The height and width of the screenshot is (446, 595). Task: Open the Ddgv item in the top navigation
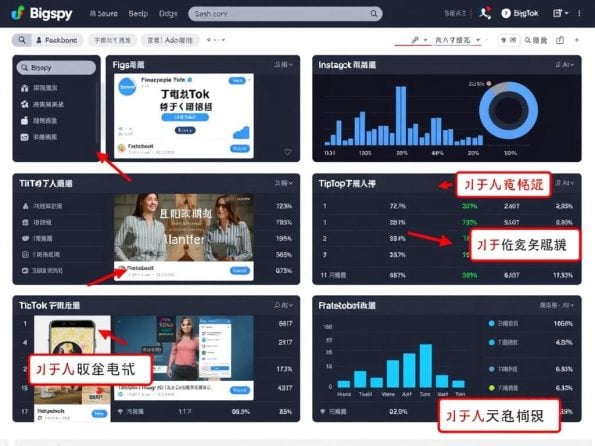point(168,14)
